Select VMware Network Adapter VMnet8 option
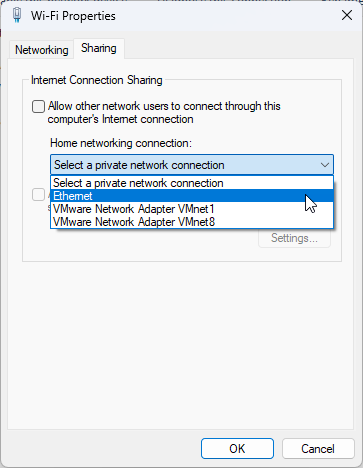Viewport: 363px width, 468px height. click(192, 222)
